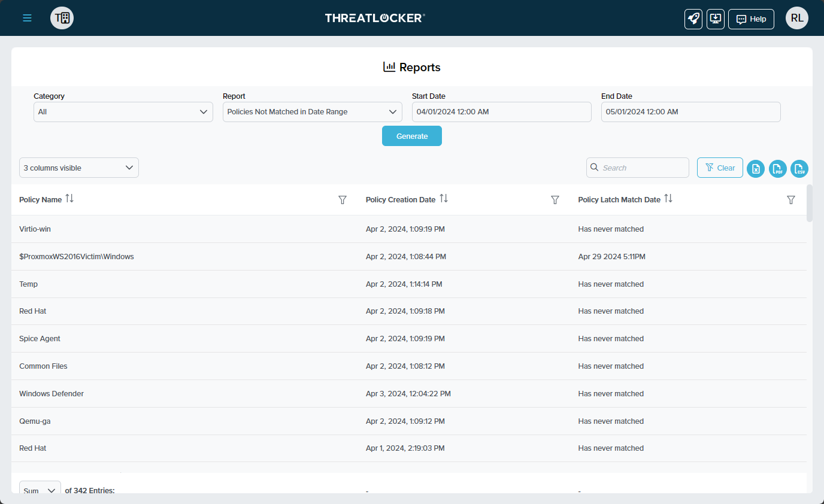This screenshot has height=504, width=824.
Task: Click the Apr 29 2024 5:11PM match date
Action: point(611,257)
